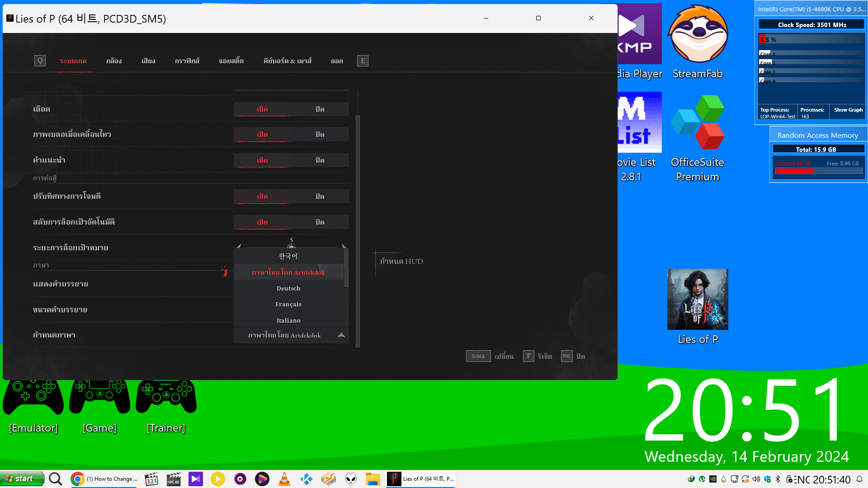Switch to the จอยสติ๊ก tab
The width and height of the screenshot is (868, 488).
pos(231,61)
